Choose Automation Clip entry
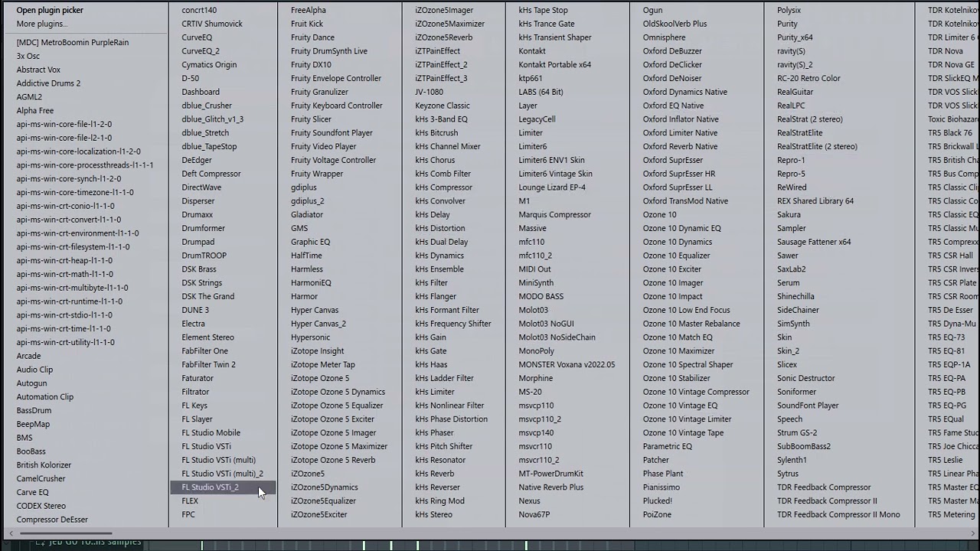Viewport: 980px width, 551px height. 45,397
